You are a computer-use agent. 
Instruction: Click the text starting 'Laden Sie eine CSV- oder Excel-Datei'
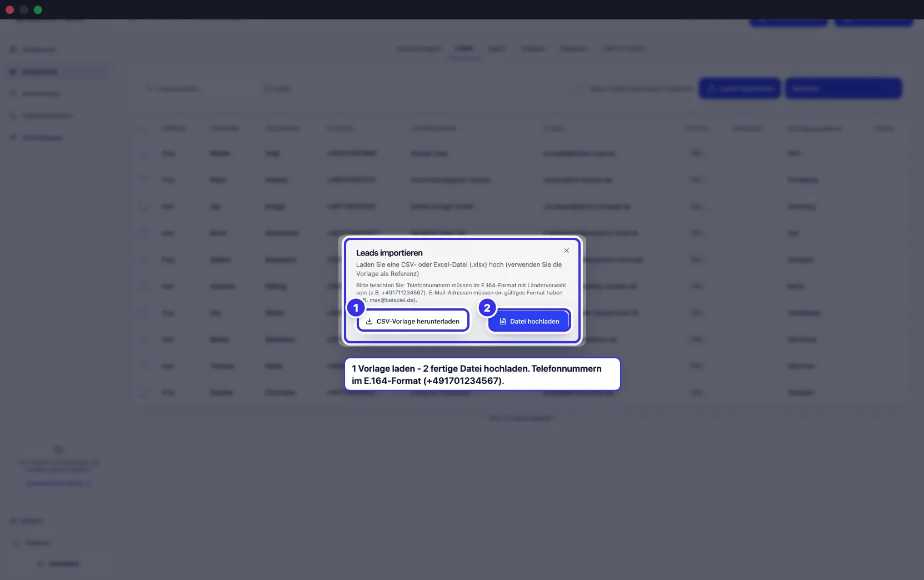(459, 269)
